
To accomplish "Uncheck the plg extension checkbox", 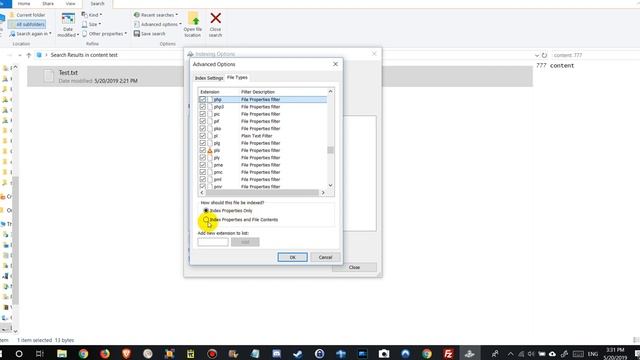I will tap(202, 143).
